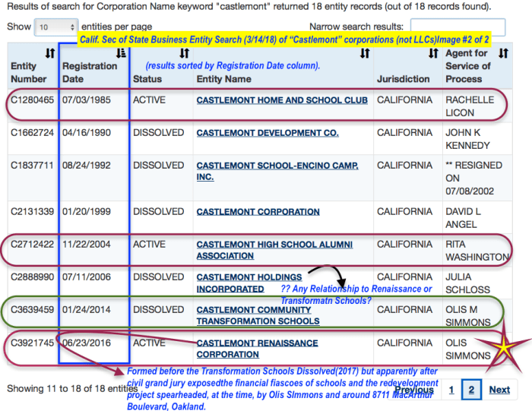
Task: Open Castlemont Renaissance Corporation link
Action: pos(257,349)
